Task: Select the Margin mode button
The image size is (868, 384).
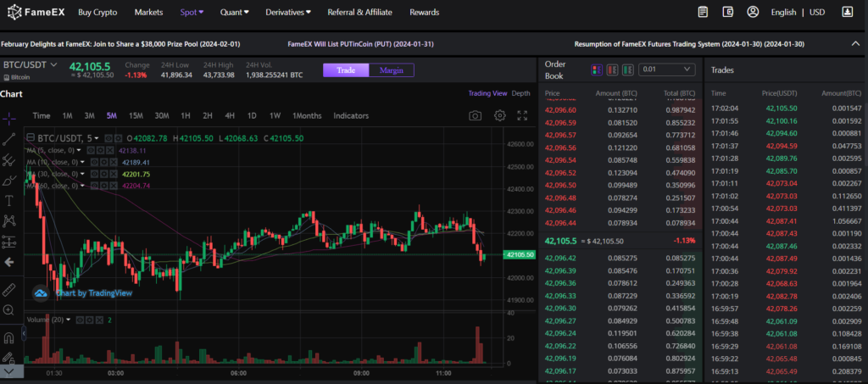Action: (x=392, y=70)
